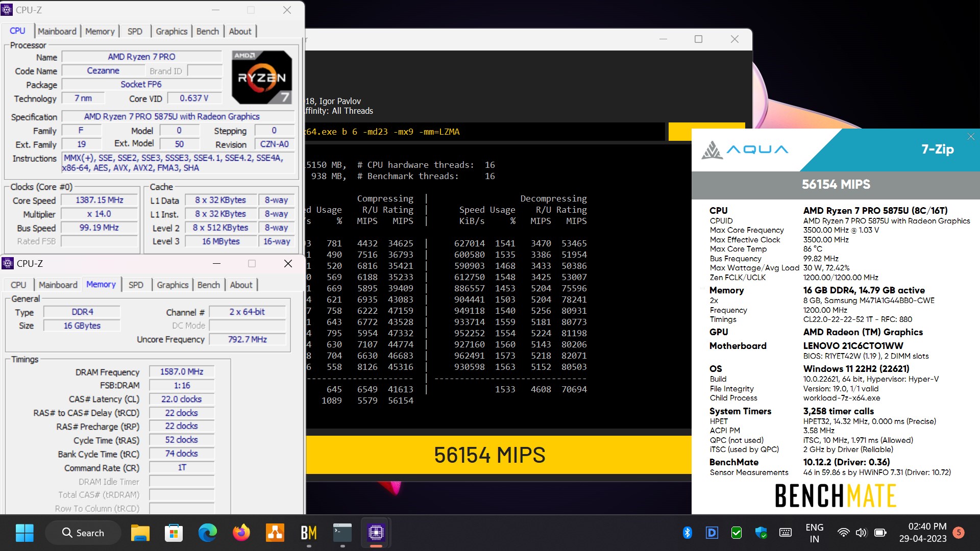Open Bluetooth tray icon
Image resolution: width=980 pixels, height=551 pixels.
[x=687, y=533]
